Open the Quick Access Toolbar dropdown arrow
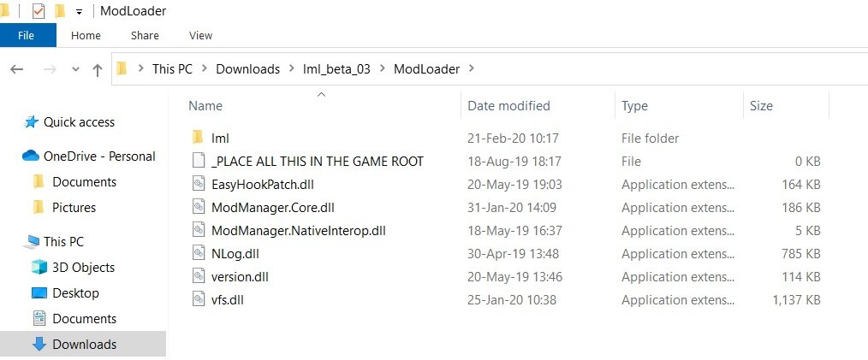 (79, 12)
